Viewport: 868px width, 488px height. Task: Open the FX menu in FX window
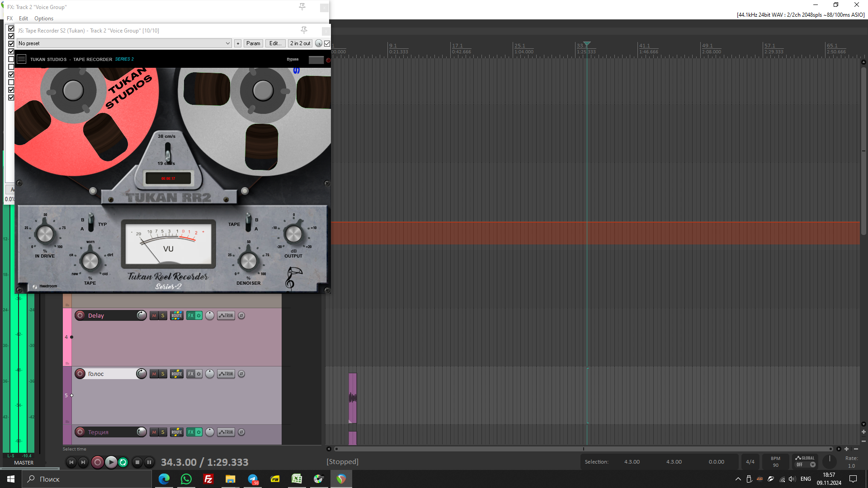10,19
